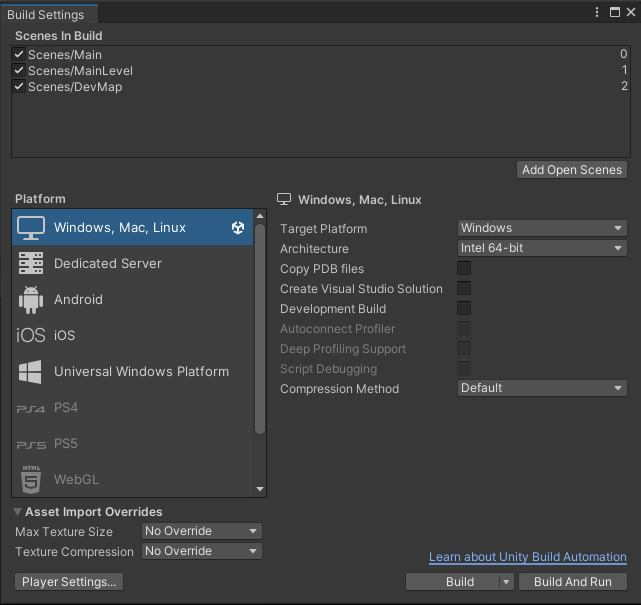This screenshot has height=605, width=641.
Task: Maximize the Build Settings window
Action: [x=614, y=12]
